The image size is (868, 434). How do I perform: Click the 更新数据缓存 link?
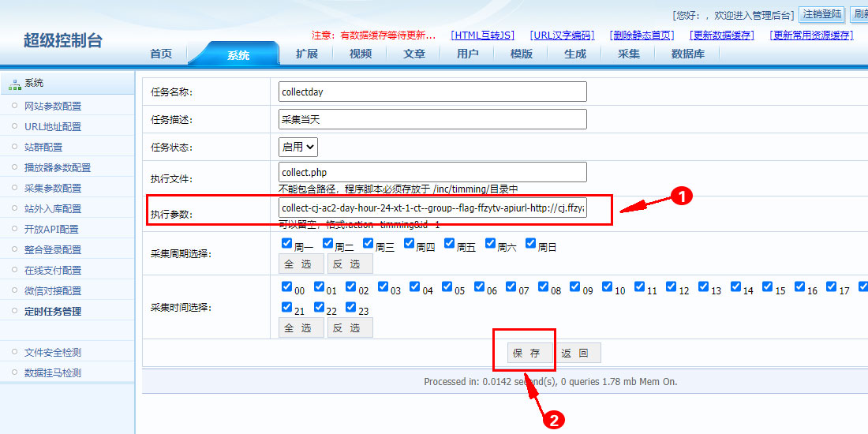[x=722, y=36]
